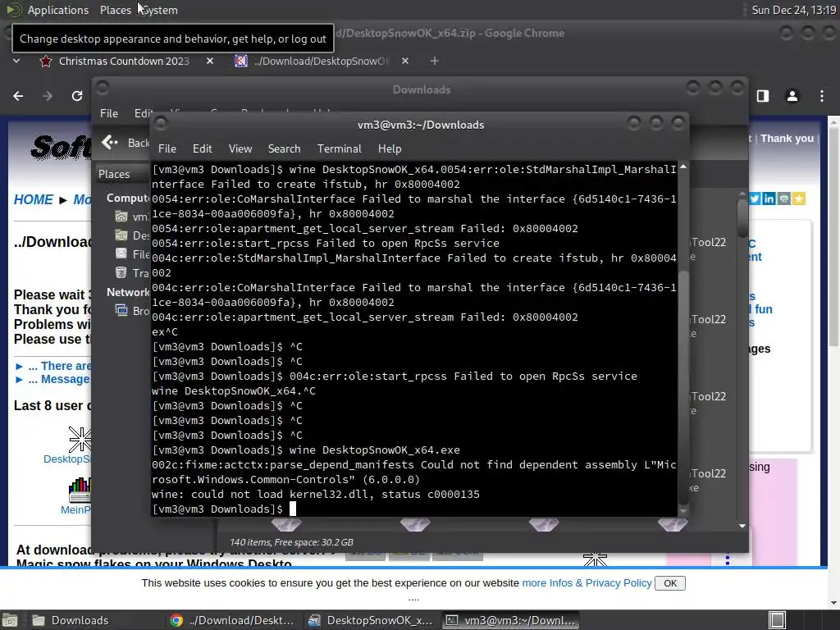Go forward in Chrome history
840x630 pixels.
pos(48,96)
